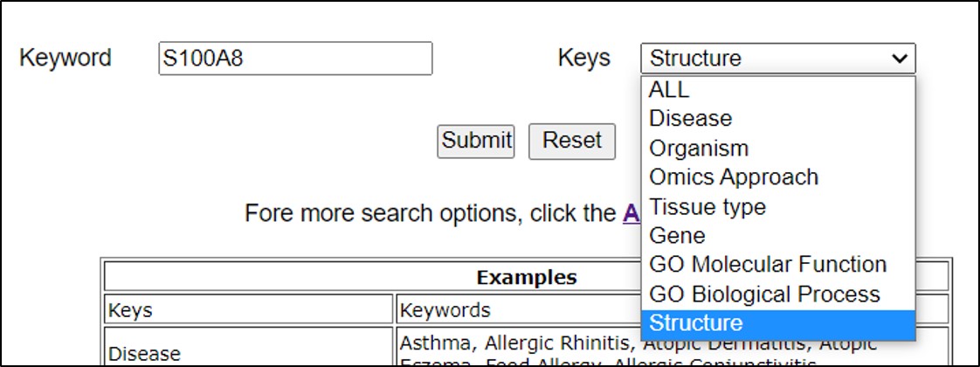Screen dimensions: 980x367
Task: Select the Omics Approach option
Action: point(734,177)
